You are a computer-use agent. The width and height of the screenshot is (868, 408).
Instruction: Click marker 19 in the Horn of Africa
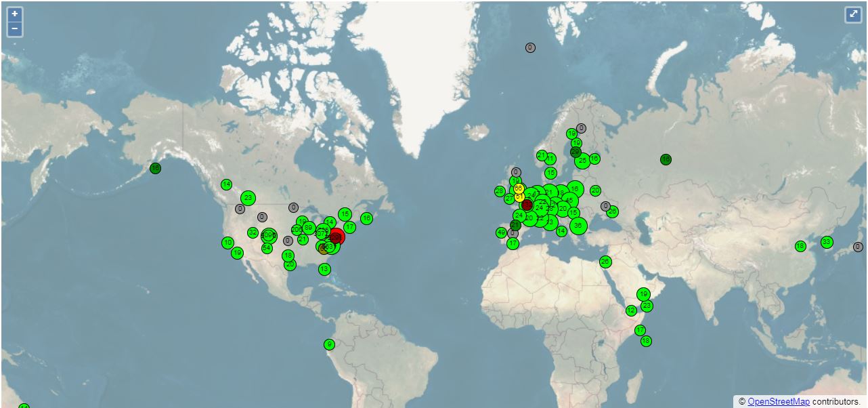(644, 294)
